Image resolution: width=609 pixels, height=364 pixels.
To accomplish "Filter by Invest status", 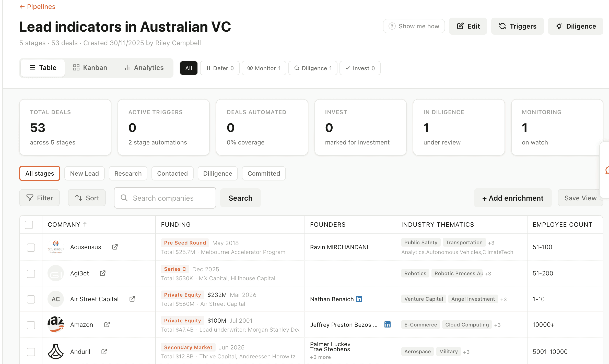I will tap(360, 68).
